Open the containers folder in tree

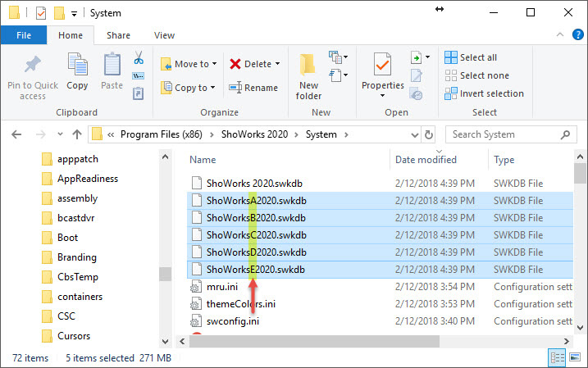click(x=72, y=297)
